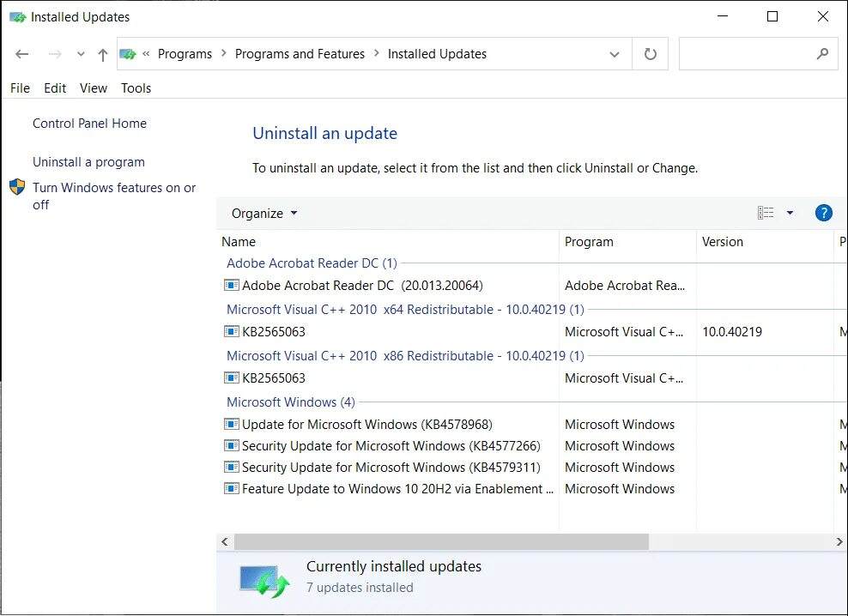Screen dimensions: 848x616
Task: Click the 10.0.40219 version cell
Action: pos(732,332)
